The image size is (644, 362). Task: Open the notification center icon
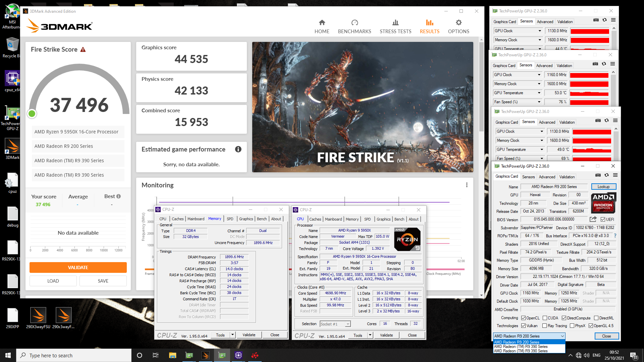634,356
